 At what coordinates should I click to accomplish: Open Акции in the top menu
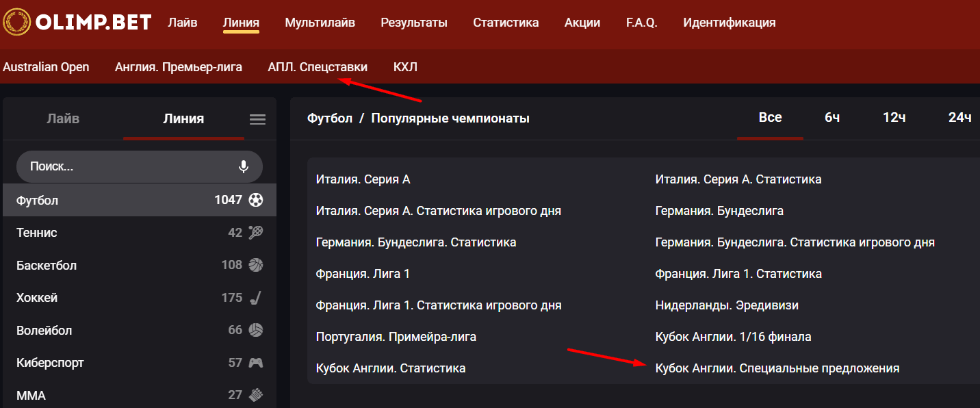(x=582, y=23)
